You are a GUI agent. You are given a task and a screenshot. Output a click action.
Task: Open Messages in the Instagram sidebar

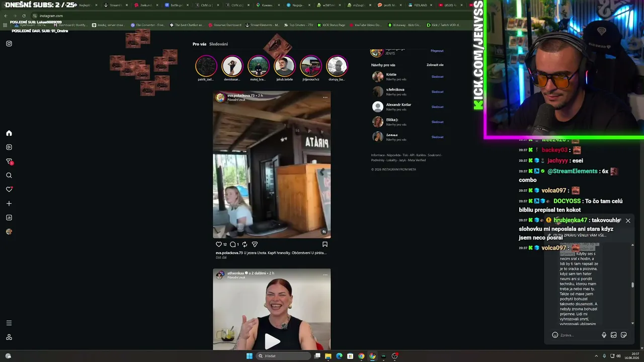tap(9, 161)
